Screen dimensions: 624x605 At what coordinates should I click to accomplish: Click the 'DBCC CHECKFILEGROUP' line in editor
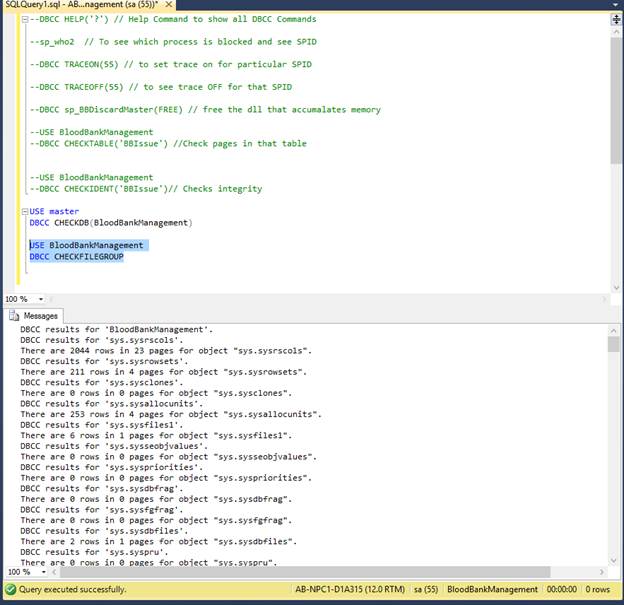click(76, 257)
